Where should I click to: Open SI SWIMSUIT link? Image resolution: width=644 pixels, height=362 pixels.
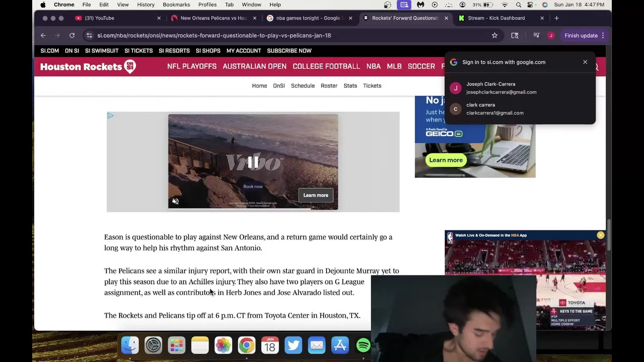[102, 51]
